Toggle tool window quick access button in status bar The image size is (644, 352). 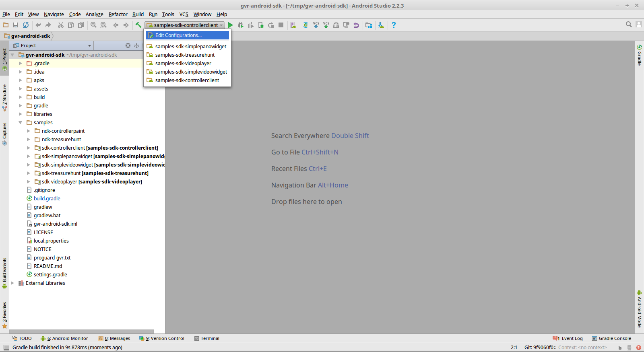6,348
